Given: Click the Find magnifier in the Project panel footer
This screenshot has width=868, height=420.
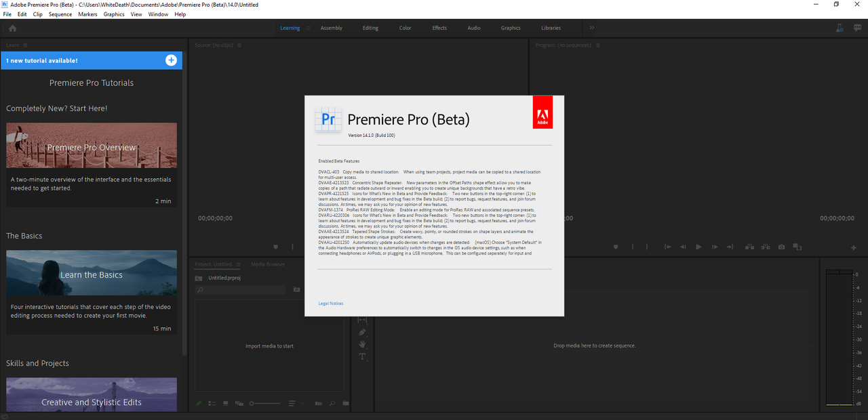Looking at the screenshot, I should 332,403.
